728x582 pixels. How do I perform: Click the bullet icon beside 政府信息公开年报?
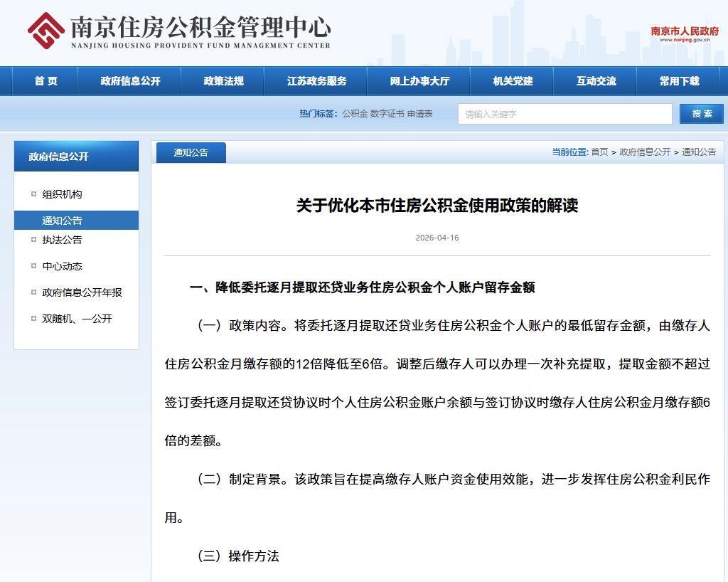[33, 292]
